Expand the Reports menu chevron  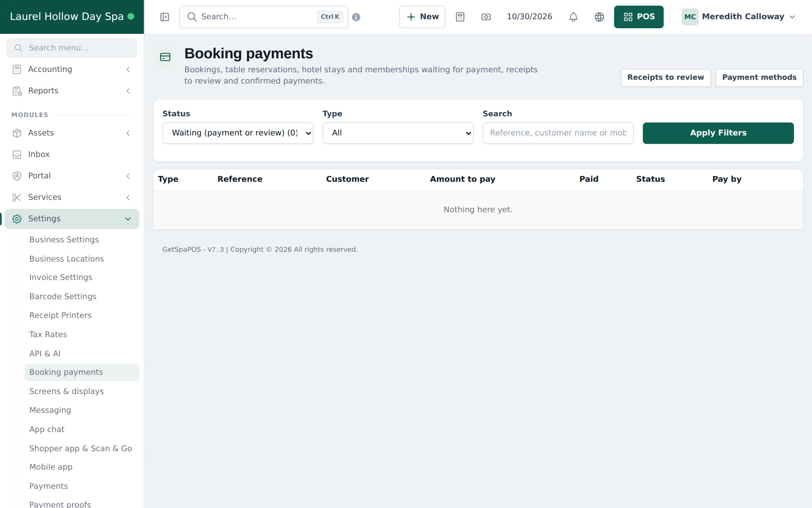pos(128,91)
